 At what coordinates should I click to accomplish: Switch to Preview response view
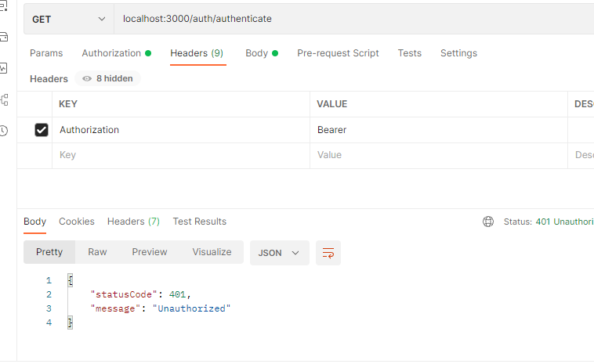(x=150, y=252)
